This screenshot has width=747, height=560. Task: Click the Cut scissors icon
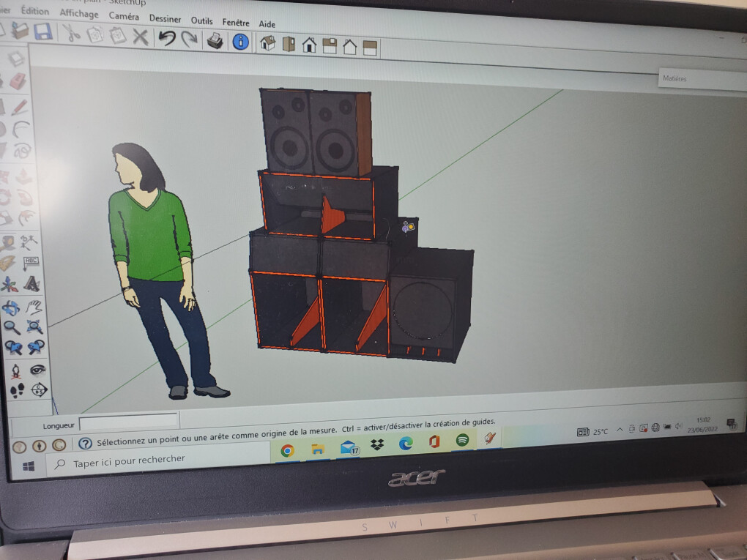pos(72,34)
